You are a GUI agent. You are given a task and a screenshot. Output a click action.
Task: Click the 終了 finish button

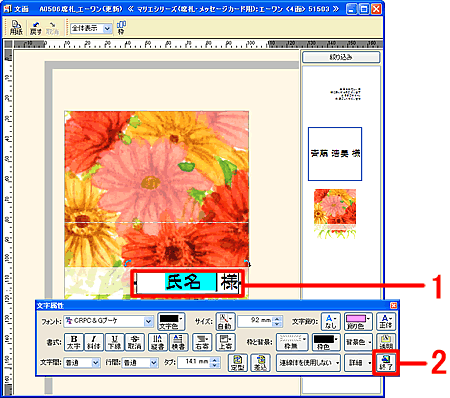(x=386, y=363)
